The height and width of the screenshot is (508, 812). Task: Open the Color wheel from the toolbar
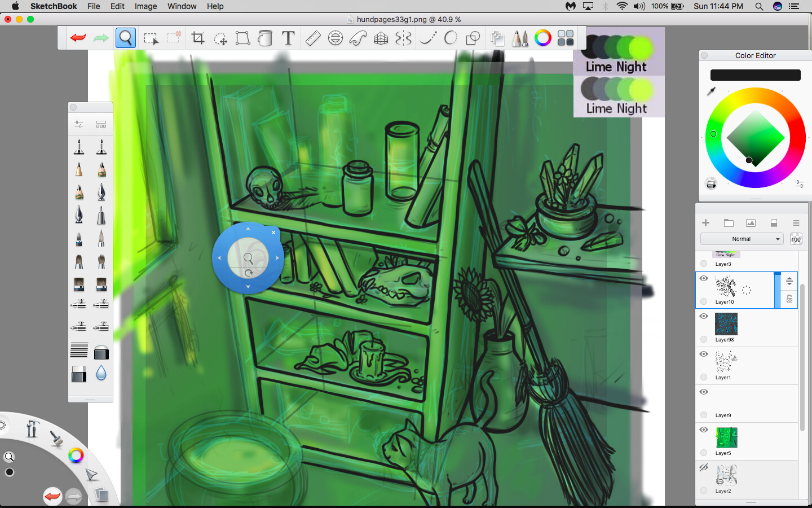pyautogui.click(x=542, y=38)
